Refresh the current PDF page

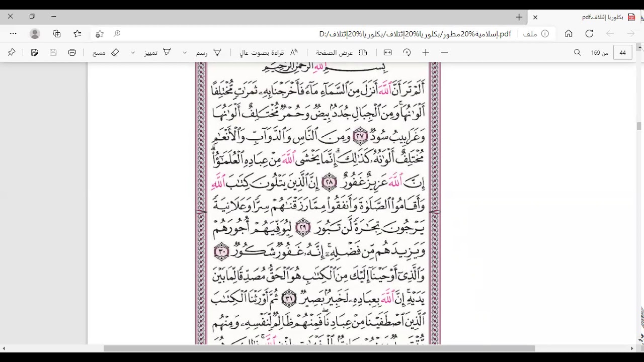(x=589, y=34)
